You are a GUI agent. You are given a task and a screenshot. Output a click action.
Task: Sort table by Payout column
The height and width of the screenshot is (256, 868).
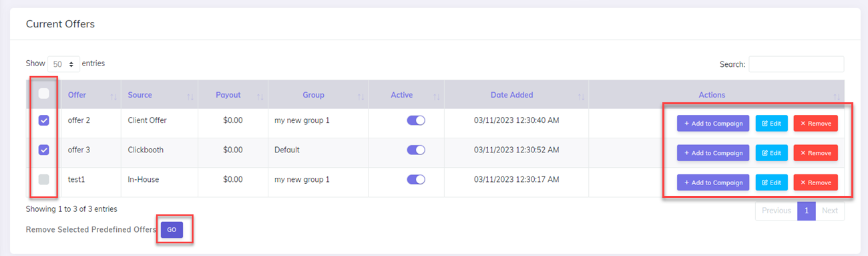tap(234, 95)
